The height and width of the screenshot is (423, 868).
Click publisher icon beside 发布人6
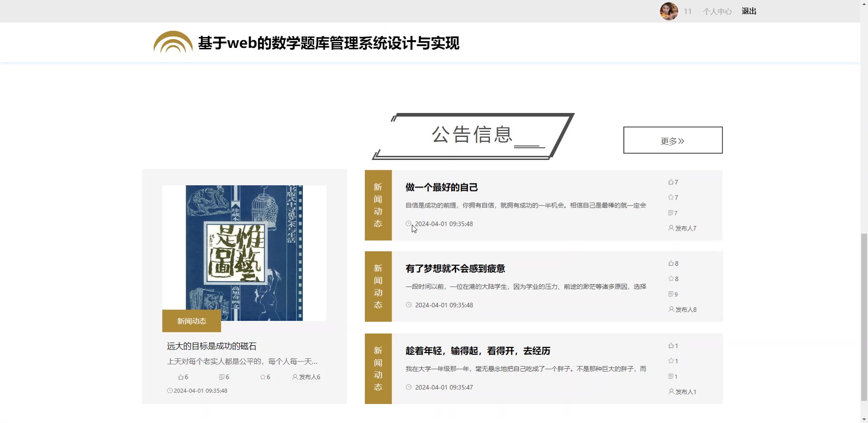[295, 377]
